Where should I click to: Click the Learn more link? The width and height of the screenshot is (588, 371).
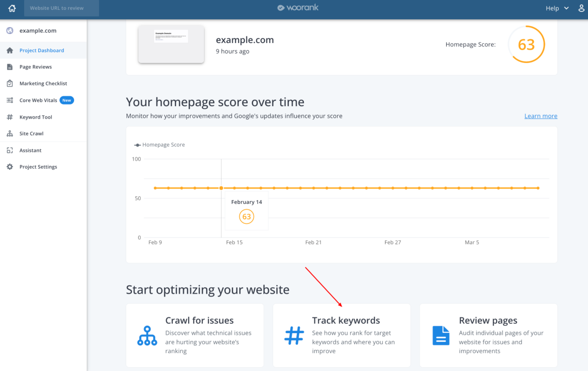(x=541, y=116)
